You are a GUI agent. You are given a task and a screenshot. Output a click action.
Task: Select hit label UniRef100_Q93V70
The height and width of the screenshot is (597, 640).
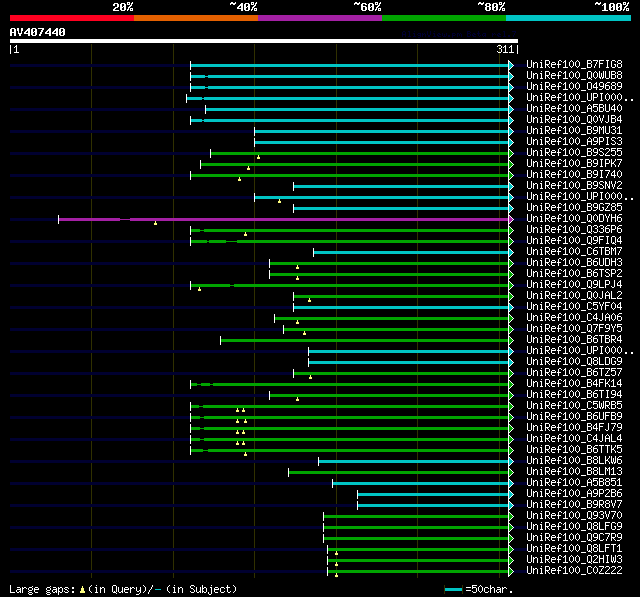pyautogui.click(x=574, y=516)
